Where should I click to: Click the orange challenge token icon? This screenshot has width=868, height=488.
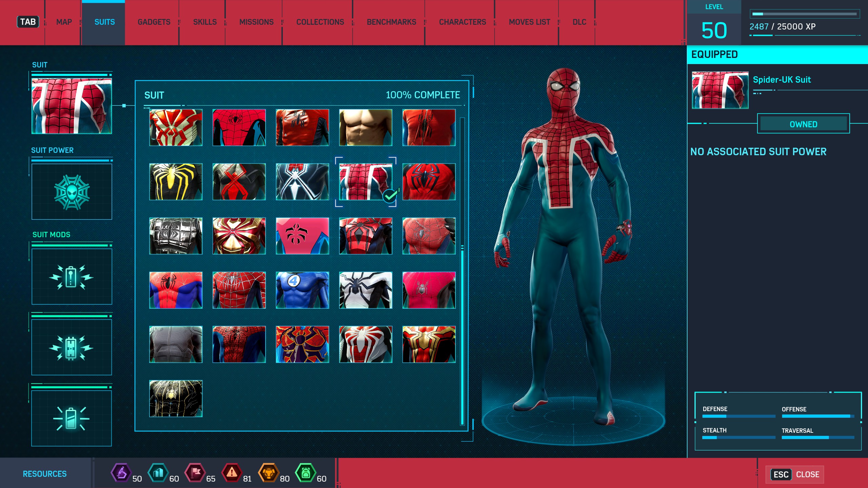269,472
